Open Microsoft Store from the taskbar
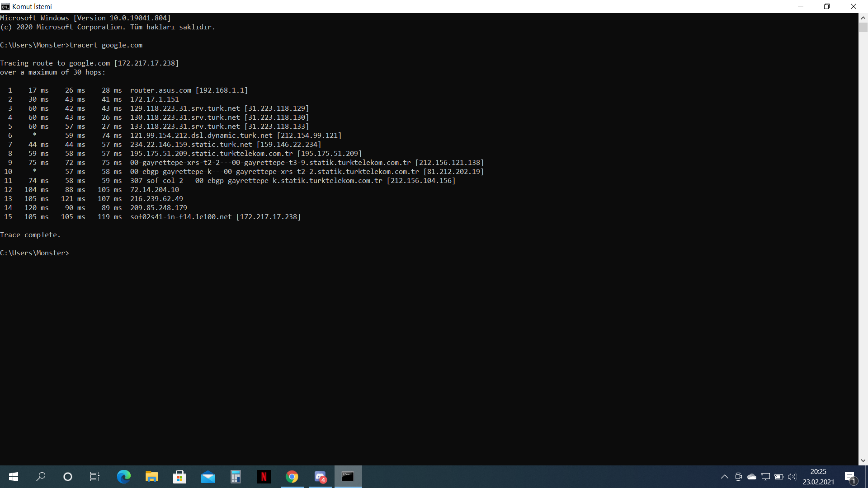This screenshot has height=488, width=868. click(x=179, y=477)
